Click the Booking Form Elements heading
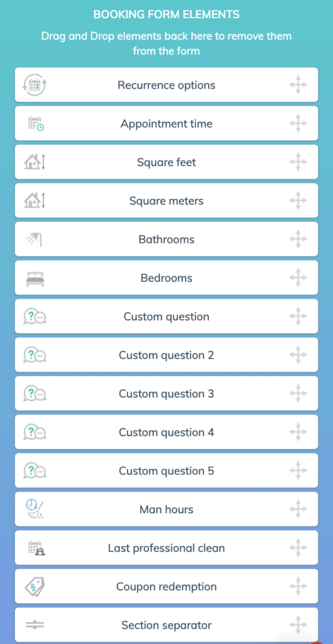333x644 pixels. coord(166,14)
